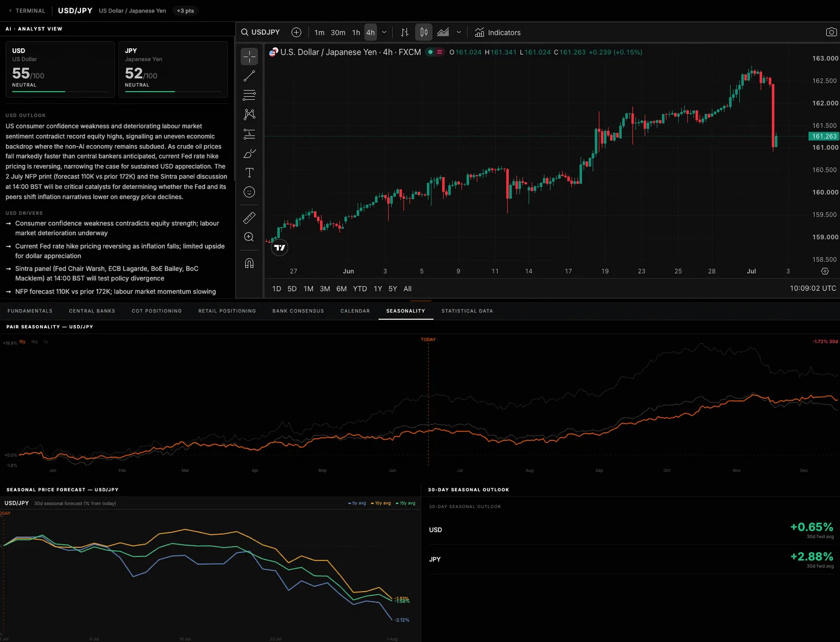Open the Bank Consensus tab
The height and width of the screenshot is (642, 840).
click(x=298, y=311)
